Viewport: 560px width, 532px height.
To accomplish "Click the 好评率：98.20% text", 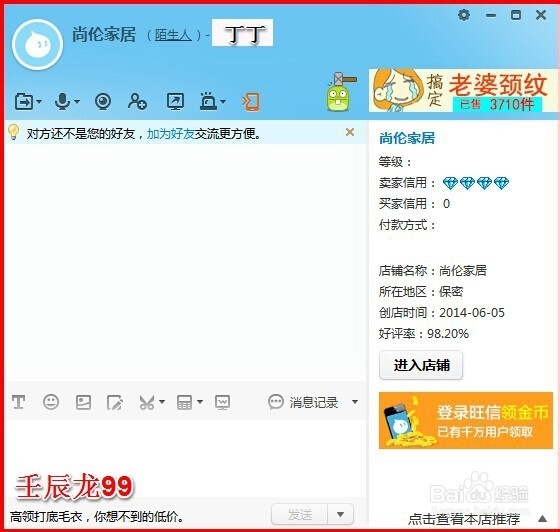I will [x=424, y=334].
